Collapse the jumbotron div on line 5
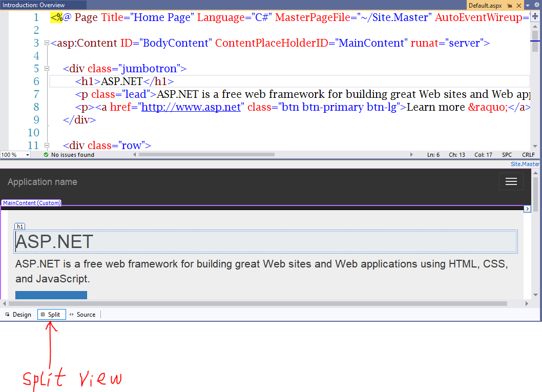Screen dimensions: 542x392 (47, 69)
